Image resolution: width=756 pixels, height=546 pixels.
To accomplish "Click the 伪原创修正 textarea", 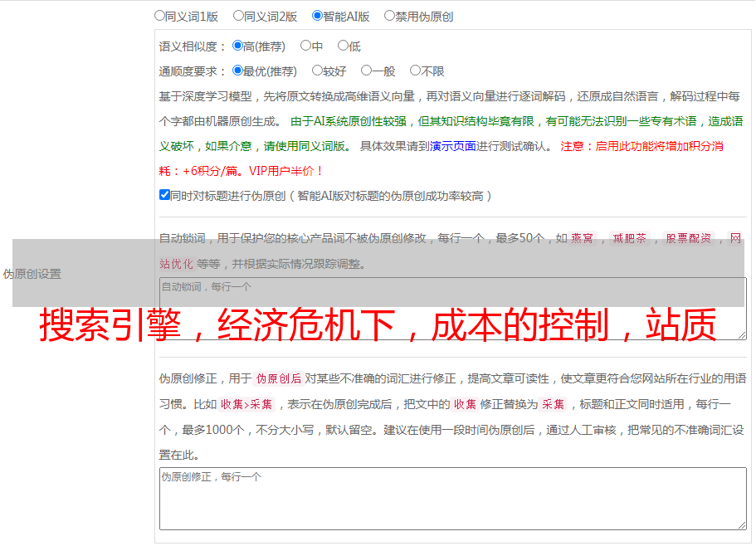I will tap(453, 499).
